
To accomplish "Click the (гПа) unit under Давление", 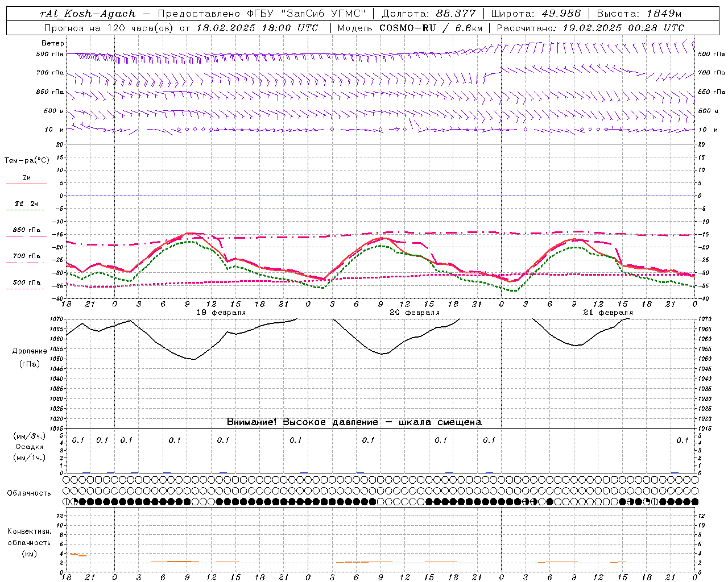I will coord(30,364).
